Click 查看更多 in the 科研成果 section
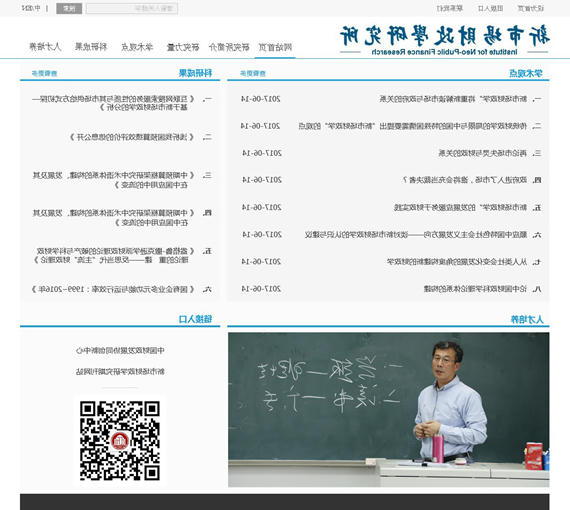Image resolution: width=570 pixels, height=510 pixels. pos(44,73)
